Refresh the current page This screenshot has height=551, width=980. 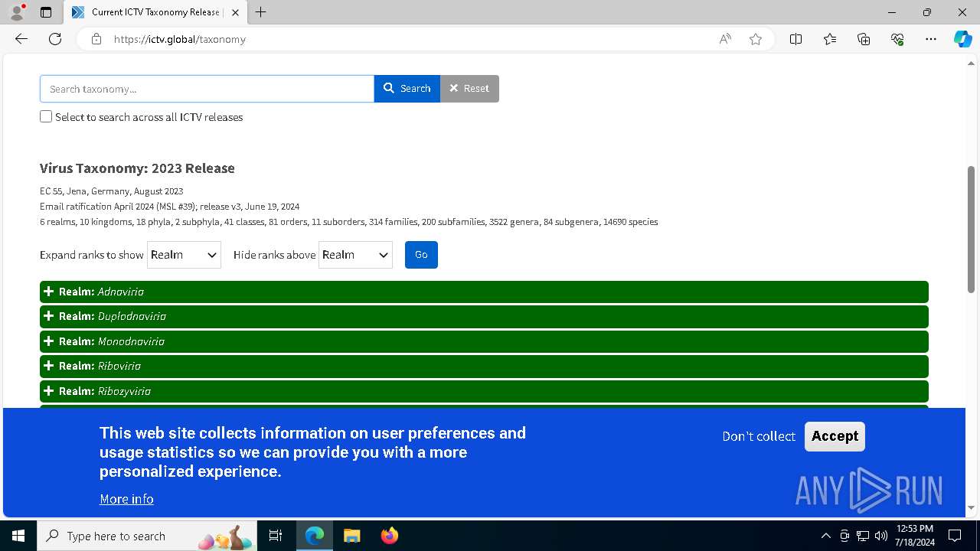(x=55, y=39)
